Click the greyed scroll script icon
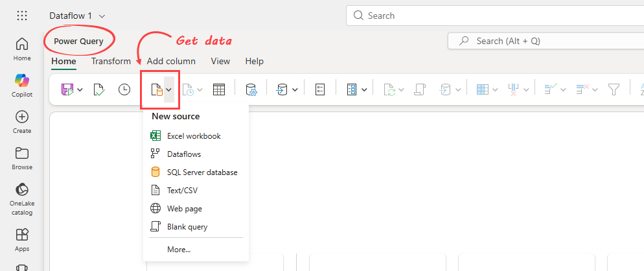The image size is (644, 271). (x=420, y=89)
